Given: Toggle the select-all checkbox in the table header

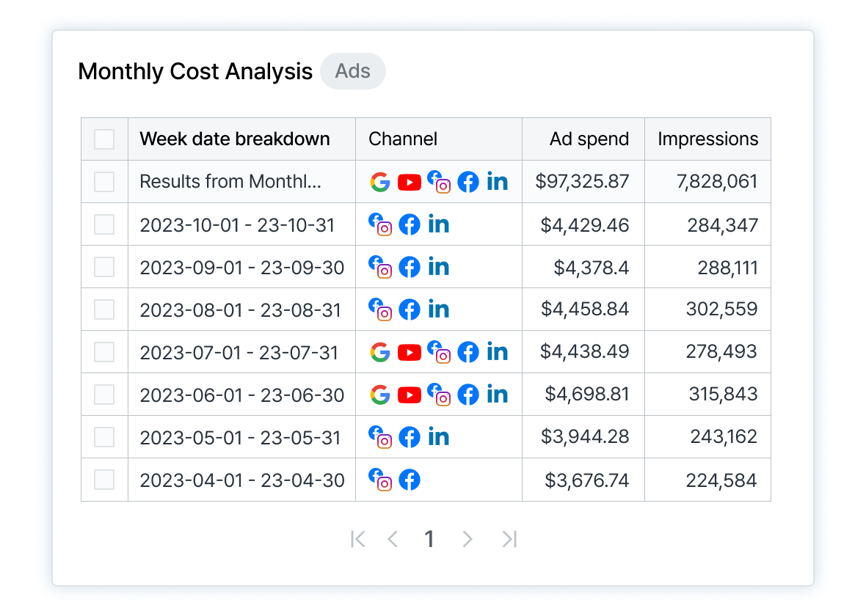Looking at the screenshot, I should point(104,139).
